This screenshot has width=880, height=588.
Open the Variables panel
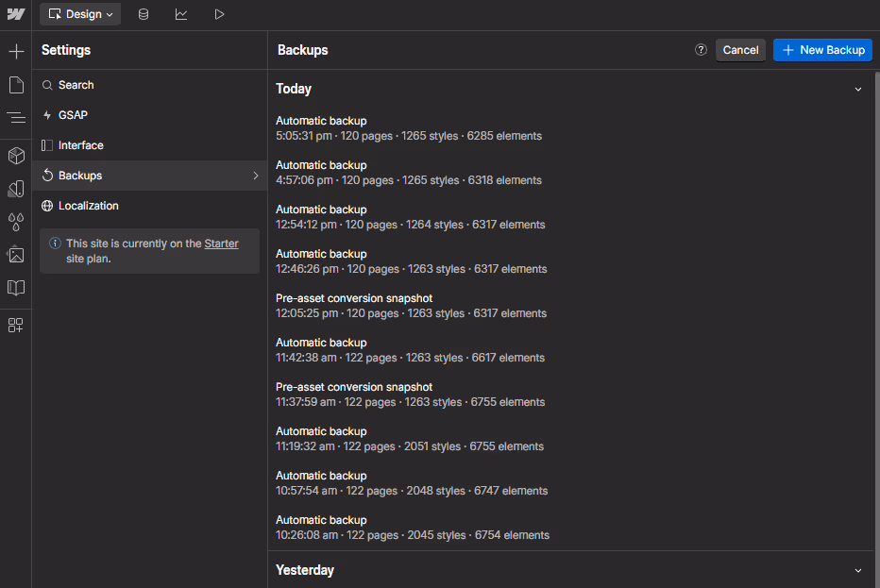click(15, 222)
